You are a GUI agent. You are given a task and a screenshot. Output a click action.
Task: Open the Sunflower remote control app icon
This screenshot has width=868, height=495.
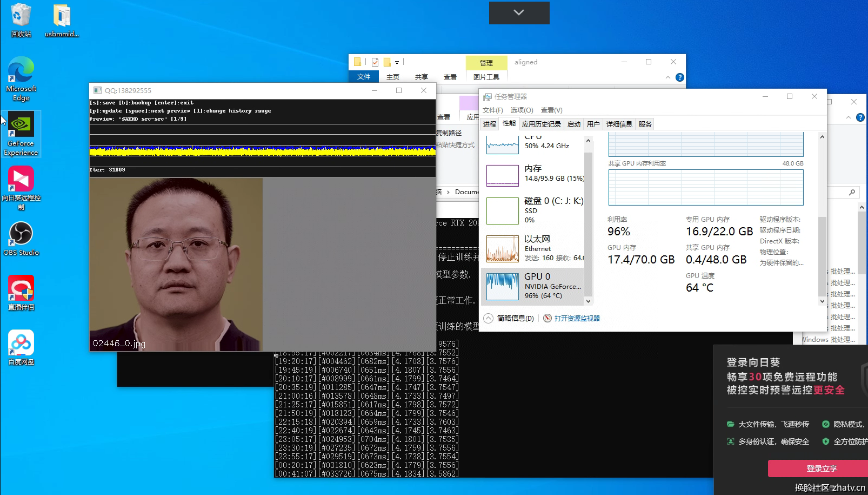[x=21, y=188]
